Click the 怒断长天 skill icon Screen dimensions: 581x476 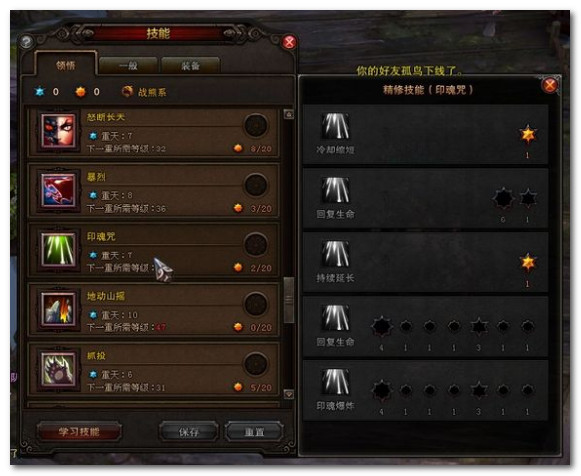[x=59, y=131]
